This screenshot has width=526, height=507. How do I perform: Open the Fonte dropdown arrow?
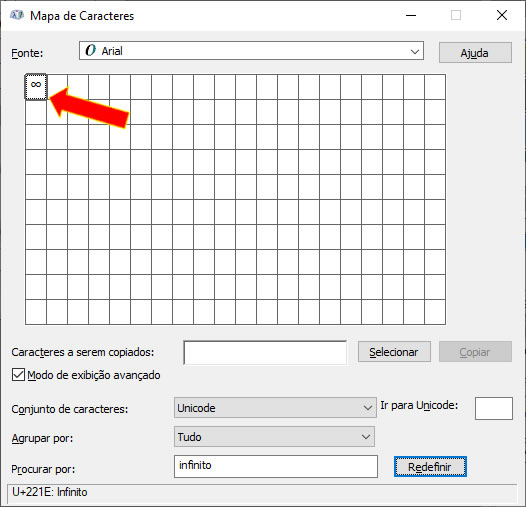pyautogui.click(x=415, y=51)
